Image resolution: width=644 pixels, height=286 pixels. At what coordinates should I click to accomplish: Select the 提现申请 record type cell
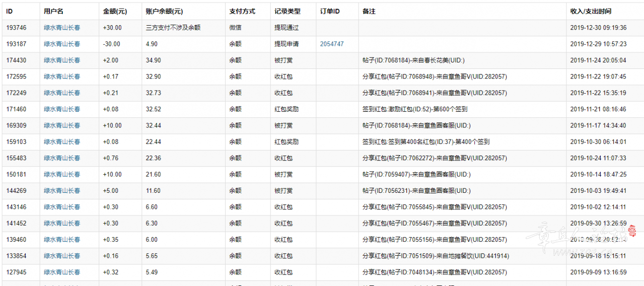point(287,44)
